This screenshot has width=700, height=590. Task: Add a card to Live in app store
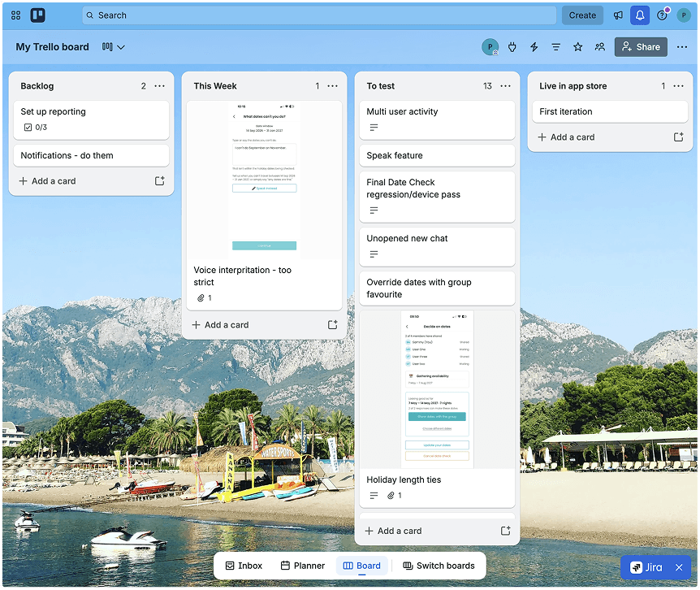coord(566,137)
